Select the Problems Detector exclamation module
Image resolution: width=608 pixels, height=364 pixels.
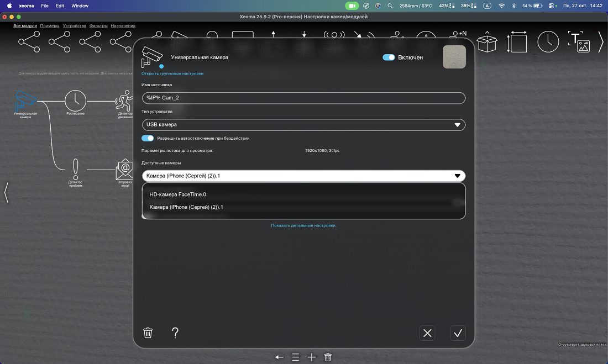[76, 169]
